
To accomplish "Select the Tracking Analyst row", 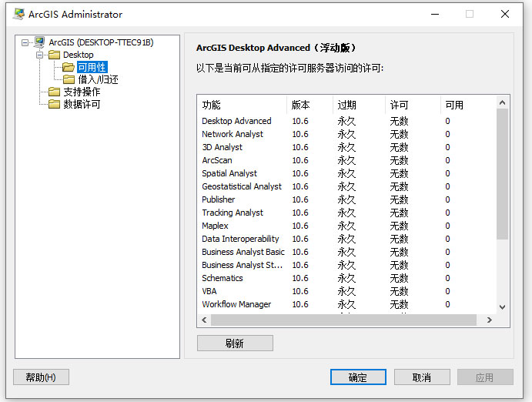I will 346,213.
